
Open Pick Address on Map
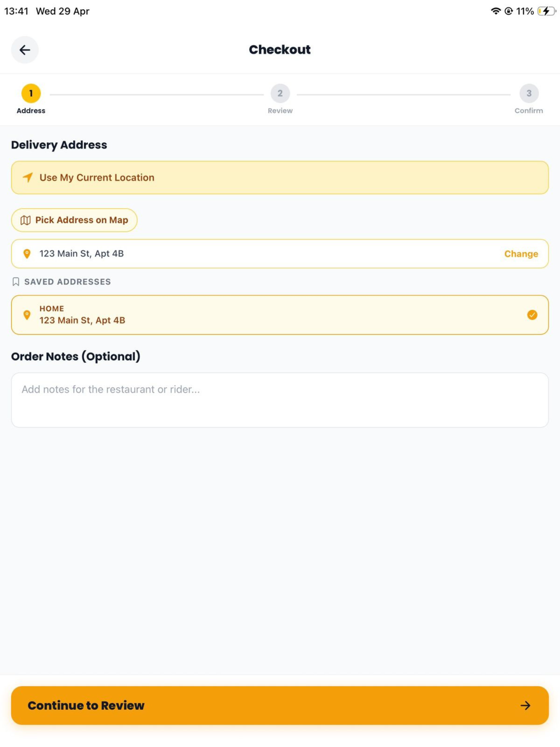tap(74, 220)
